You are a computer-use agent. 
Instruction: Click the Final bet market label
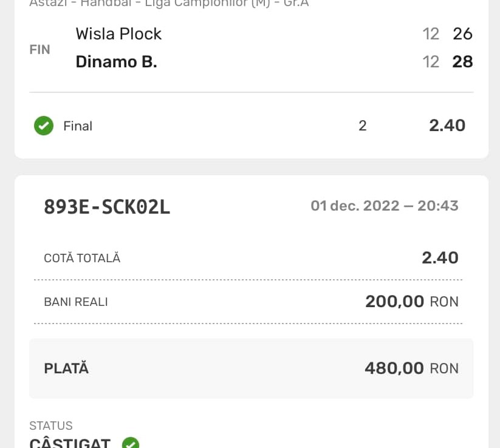[78, 126]
